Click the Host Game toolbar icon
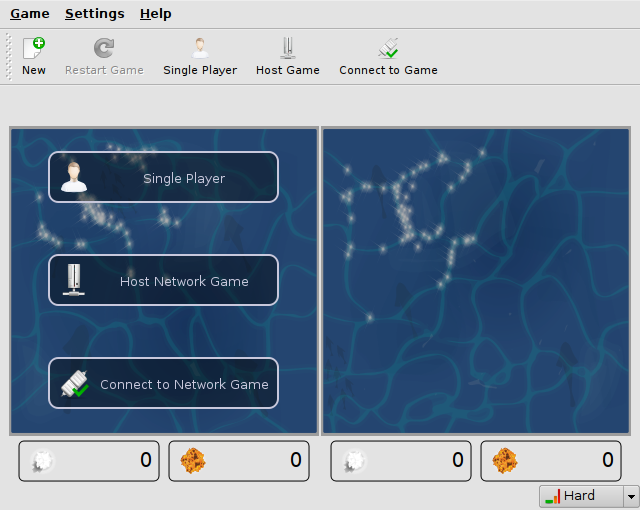 click(x=288, y=48)
